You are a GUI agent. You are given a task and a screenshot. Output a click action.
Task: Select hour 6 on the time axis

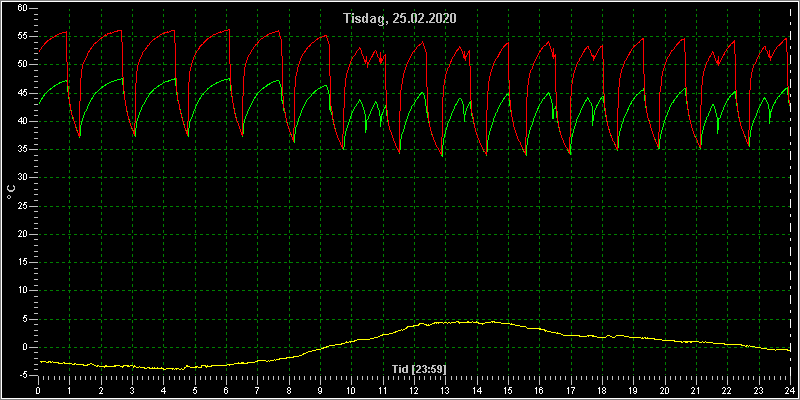tap(226, 390)
